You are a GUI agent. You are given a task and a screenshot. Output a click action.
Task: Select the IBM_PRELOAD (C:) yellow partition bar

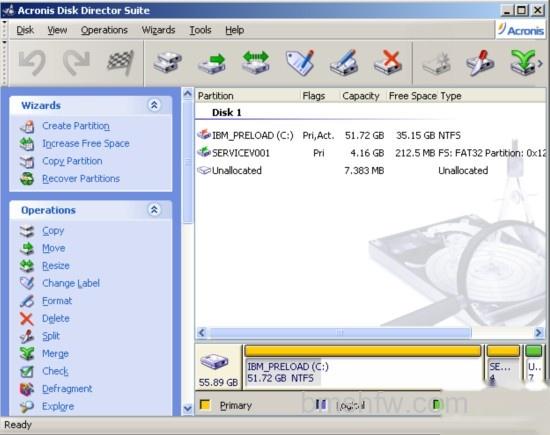363,351
